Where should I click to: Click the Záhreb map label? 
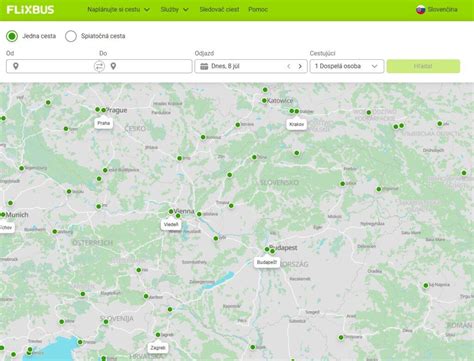(x=158, y=348)
